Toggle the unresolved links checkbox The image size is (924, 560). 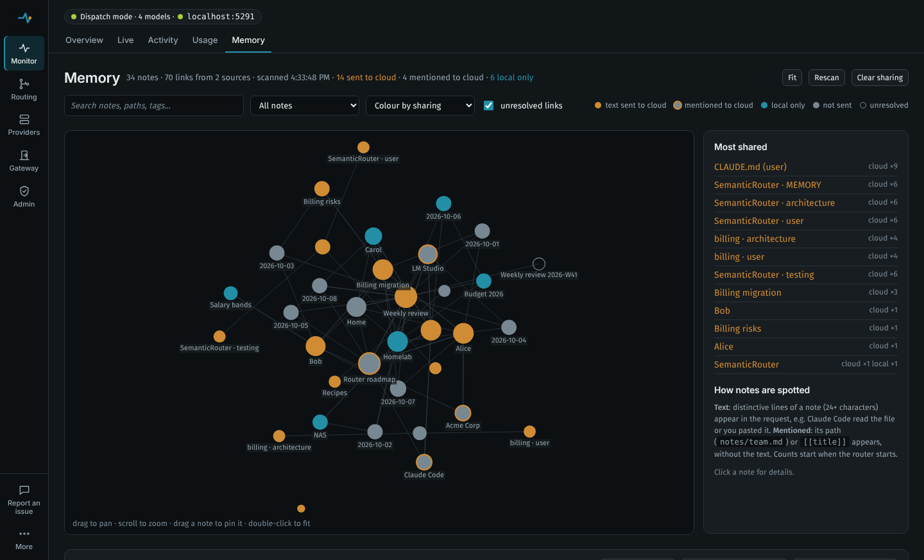click(x=489, y=105)
